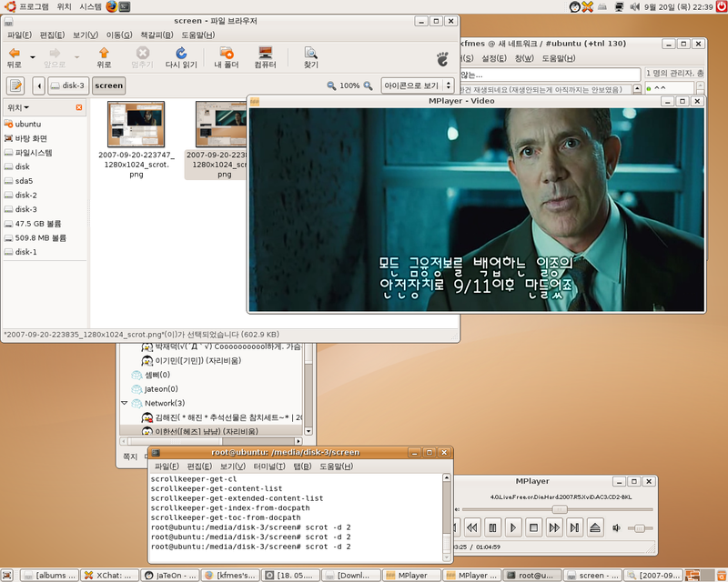Click the XChat topic input field

pos(550,75)
